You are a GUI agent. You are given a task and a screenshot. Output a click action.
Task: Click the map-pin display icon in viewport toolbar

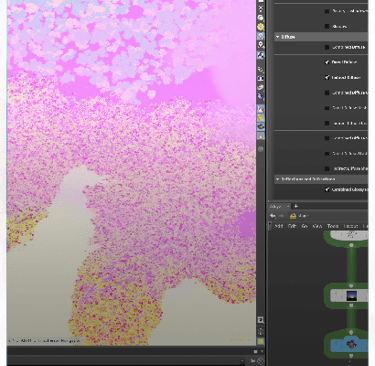click(x=261, y=44)
